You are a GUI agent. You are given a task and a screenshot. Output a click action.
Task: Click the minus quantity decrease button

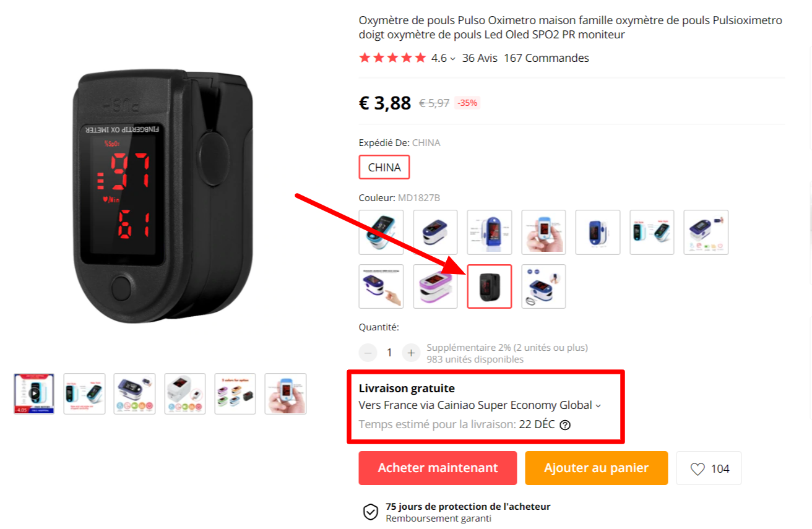coord(368,353)
